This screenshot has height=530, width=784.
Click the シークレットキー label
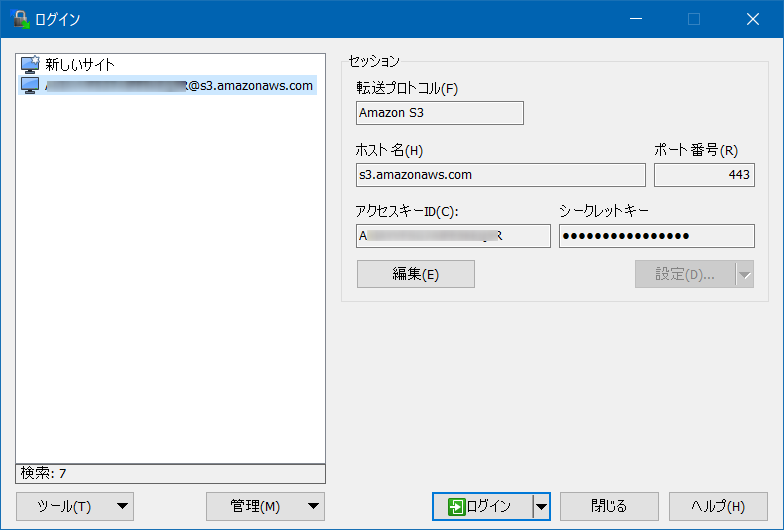[x=604, y=211]
